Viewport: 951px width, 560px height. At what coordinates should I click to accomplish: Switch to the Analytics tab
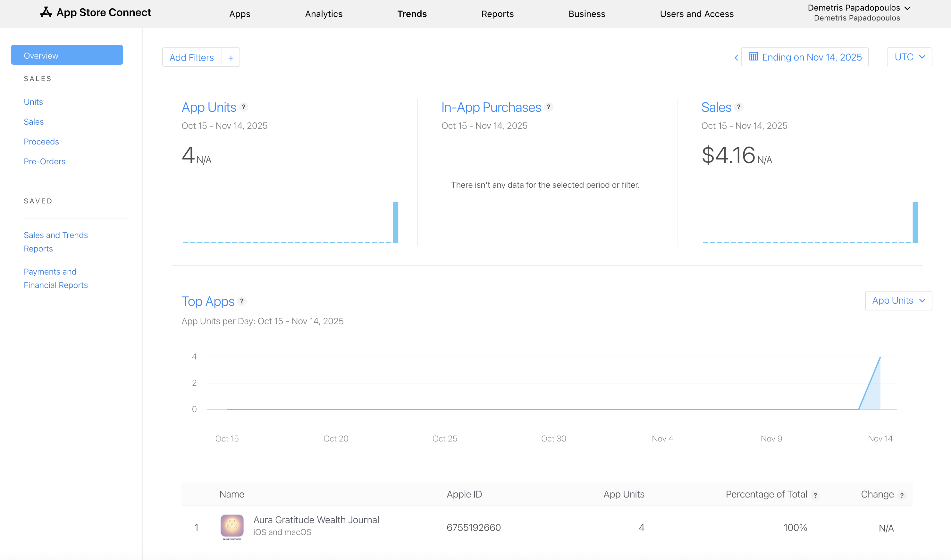point(324,14)
